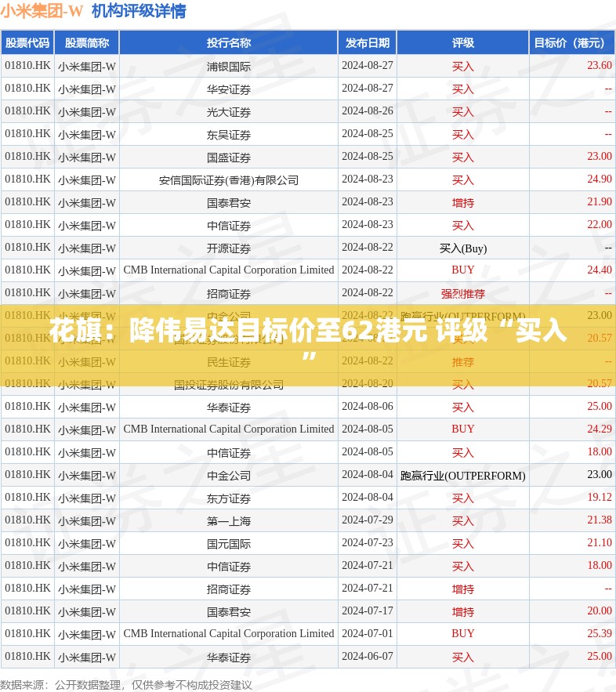Image resolution: width=616 pixels, height=692 pixels.
Task: Click the 机构评级详情 heading
Action: tap(139, 11)
